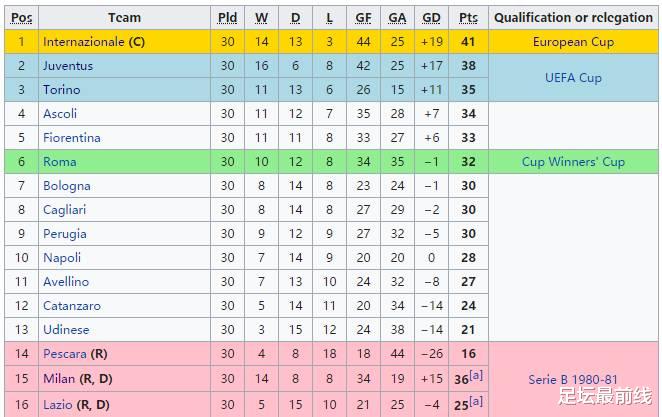The width and height of the screenshot is (662, 417).
Task: Open the Torino club page
Action: (x=61, y=90)
